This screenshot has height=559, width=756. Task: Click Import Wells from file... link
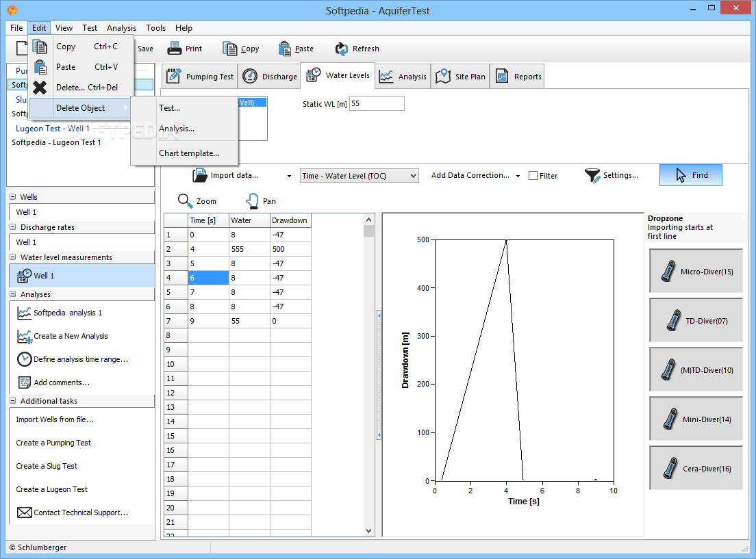(x=55, y=419)
